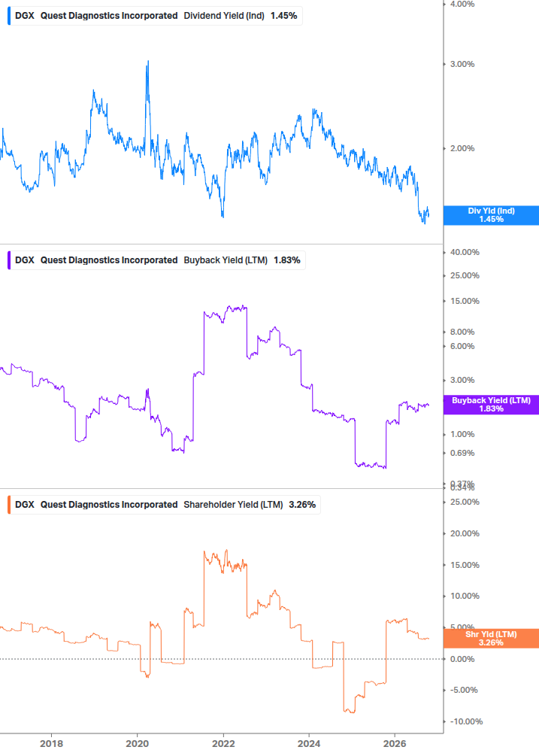Click DGX ticker in the Dividend Yield legend
The height and width of the screenshot is (756, 539).
[25, 16]
